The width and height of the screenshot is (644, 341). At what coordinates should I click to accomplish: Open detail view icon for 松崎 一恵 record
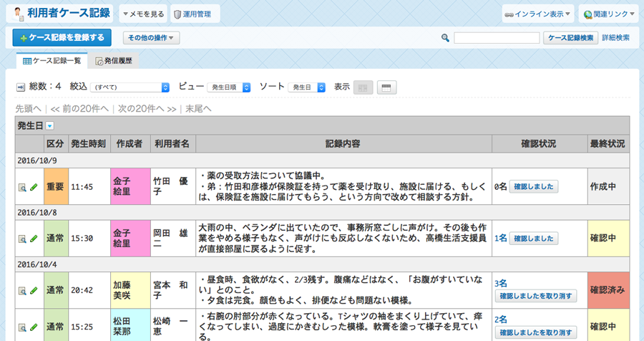point(22,327)
